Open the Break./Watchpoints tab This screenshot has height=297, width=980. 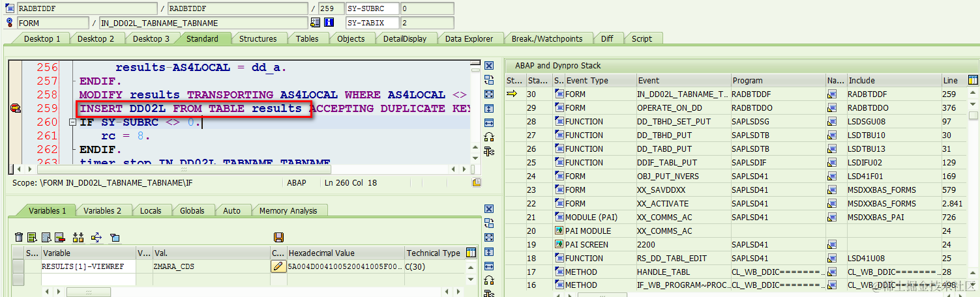[546, 38]
